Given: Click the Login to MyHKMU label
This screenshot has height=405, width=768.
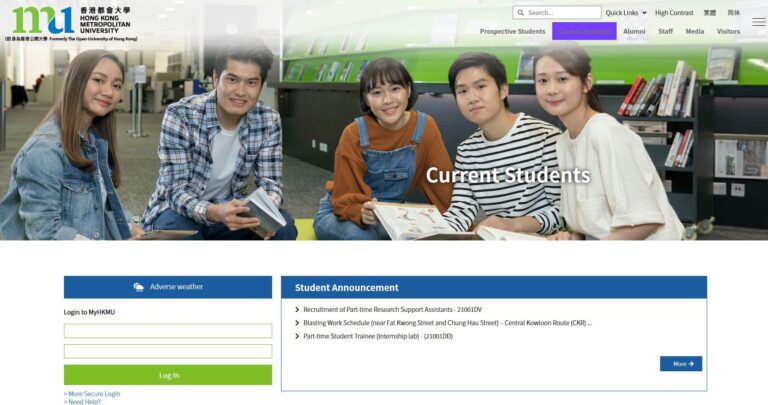Looking at the screenshot, I should [x=89, y=312].
